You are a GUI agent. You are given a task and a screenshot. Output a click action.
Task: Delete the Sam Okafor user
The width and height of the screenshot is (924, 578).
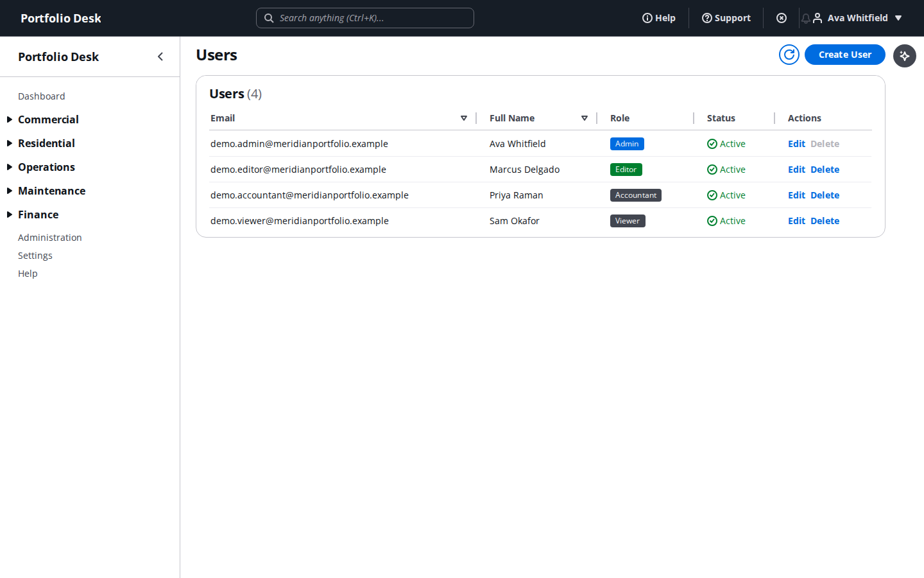point(825,221)
